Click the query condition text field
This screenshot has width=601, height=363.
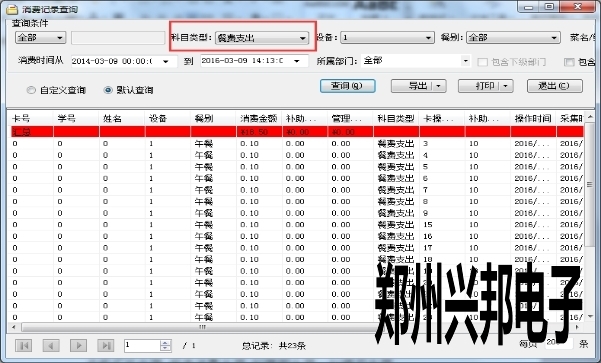(118, 38)
